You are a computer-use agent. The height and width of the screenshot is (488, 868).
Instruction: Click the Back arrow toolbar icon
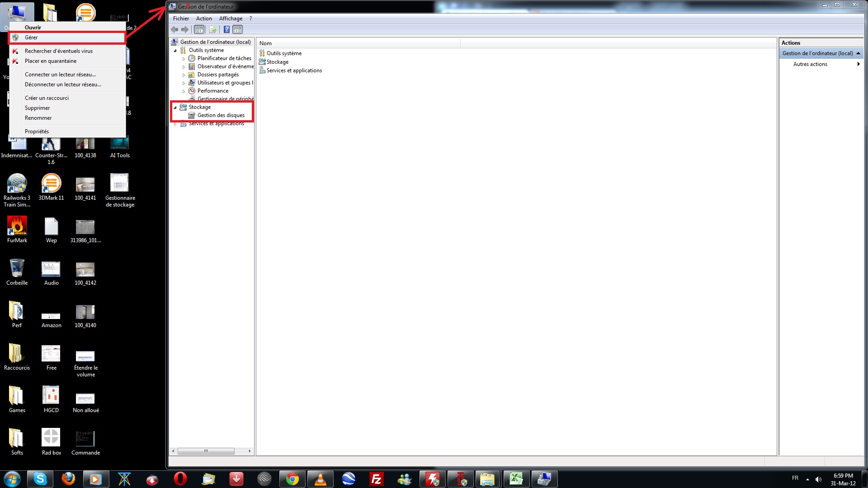(x=175, y=30)
